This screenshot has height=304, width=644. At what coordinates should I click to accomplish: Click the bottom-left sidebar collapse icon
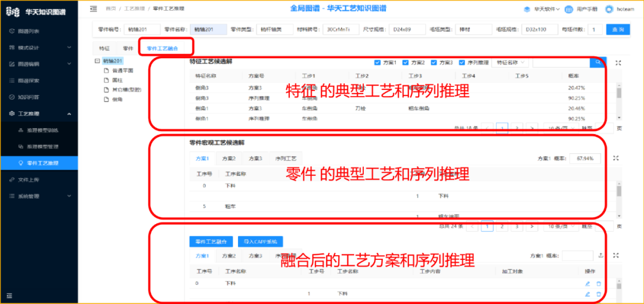[9, 296]
